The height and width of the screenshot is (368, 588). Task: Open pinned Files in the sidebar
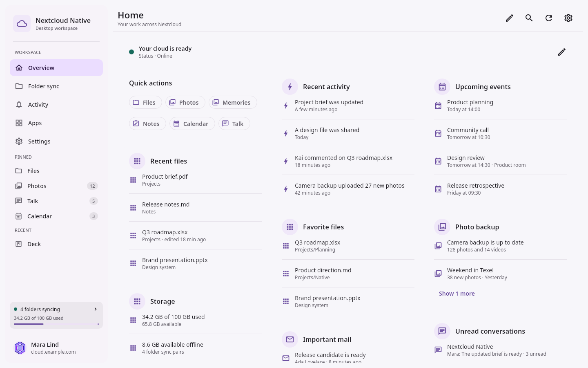coord(56,171)
